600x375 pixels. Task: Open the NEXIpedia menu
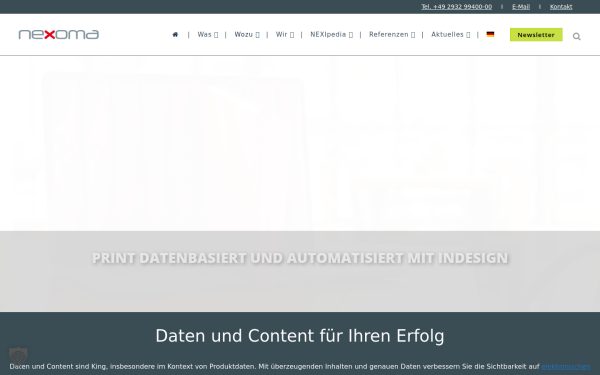click(x=328, y=34)
